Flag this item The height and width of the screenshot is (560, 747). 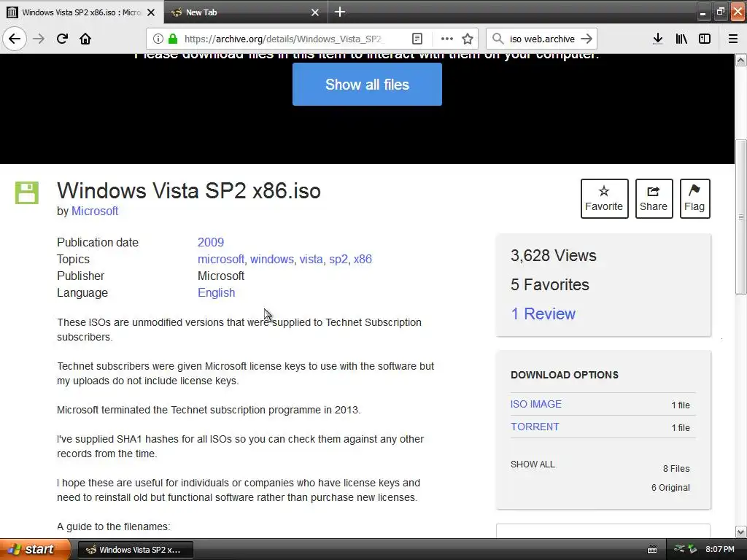(694, 198)
